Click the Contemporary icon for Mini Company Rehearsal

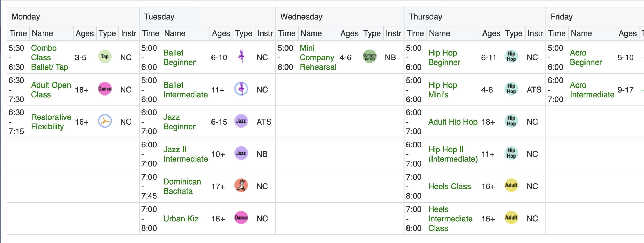369,57
